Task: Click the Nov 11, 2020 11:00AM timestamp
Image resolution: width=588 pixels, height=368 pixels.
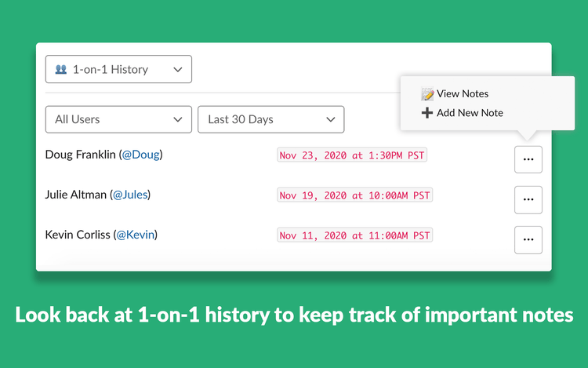Action: 354,235
